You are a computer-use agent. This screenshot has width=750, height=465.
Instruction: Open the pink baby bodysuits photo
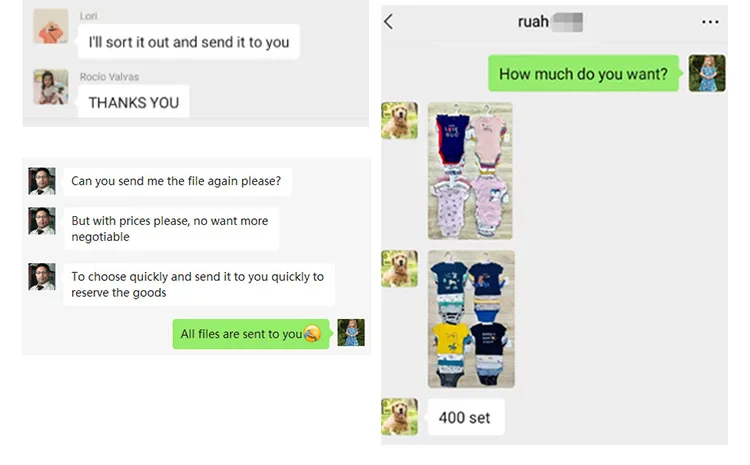pyautogui.click(x=470, y=170)
